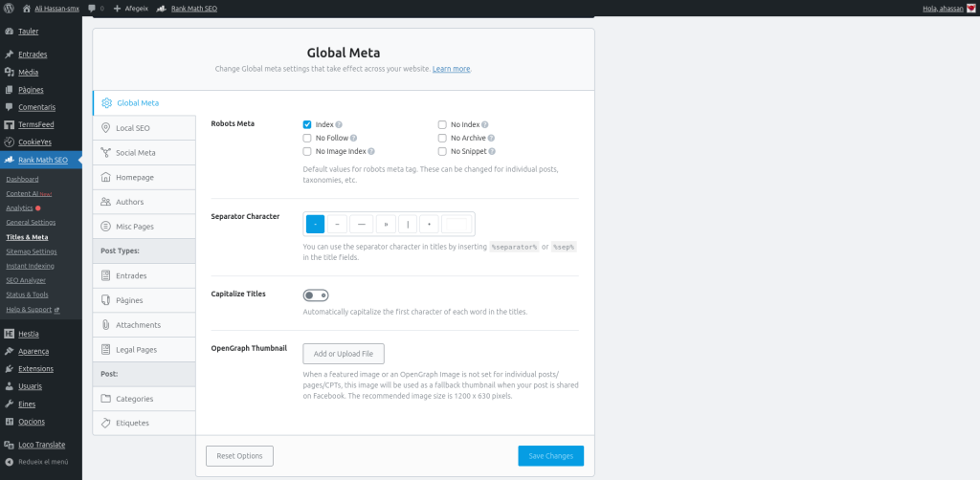
Task: Open the Misc Pages tab
Action: point(134,227)
